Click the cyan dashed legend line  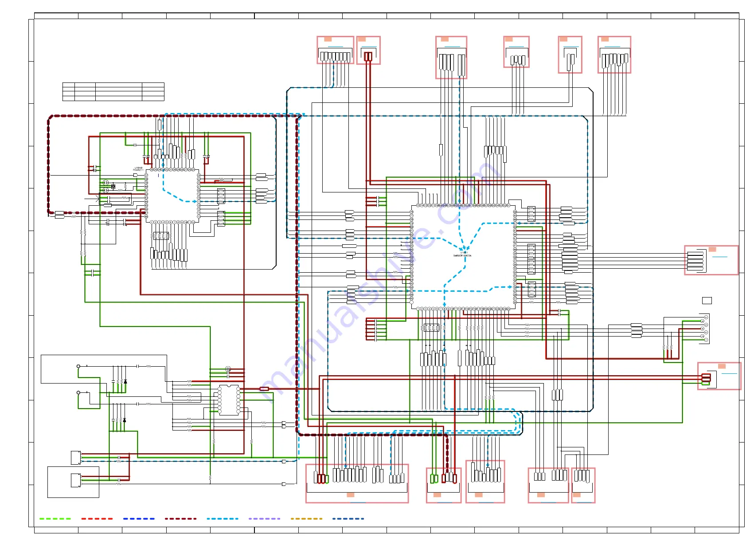tap(223, 518)
